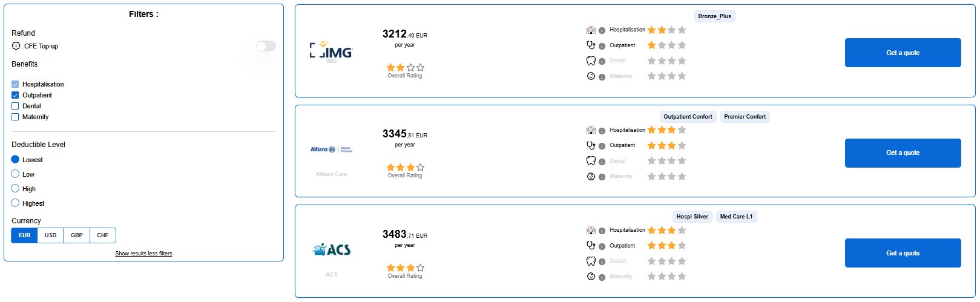Viewport: 980px width, 302px height.
Task: Click IMG Hospitalisation info icon
Action: [602, 30]
